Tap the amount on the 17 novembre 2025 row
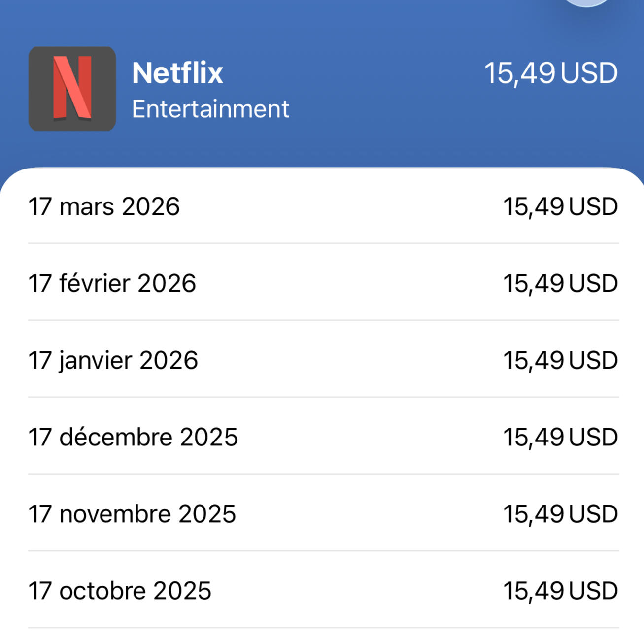The height and width of the screenshot is (644, 644). (x=560, y=514)
